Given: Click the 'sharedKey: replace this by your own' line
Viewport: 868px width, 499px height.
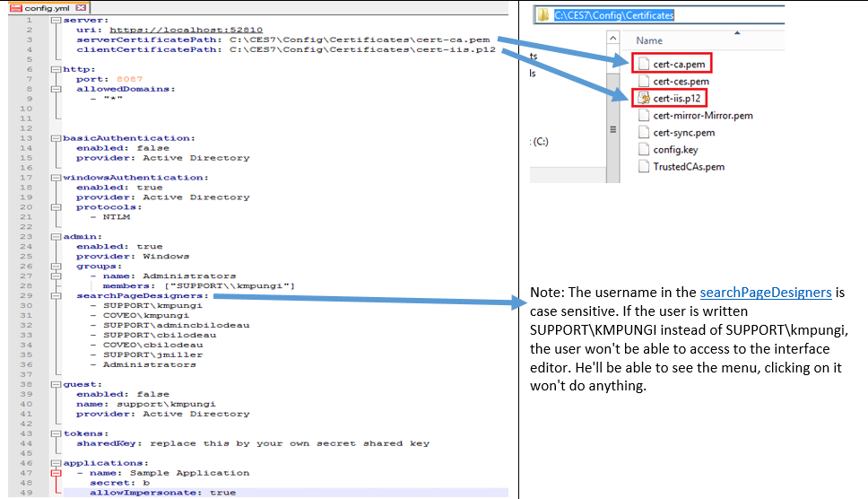Looking at the screenshot, I should [253, 443].
